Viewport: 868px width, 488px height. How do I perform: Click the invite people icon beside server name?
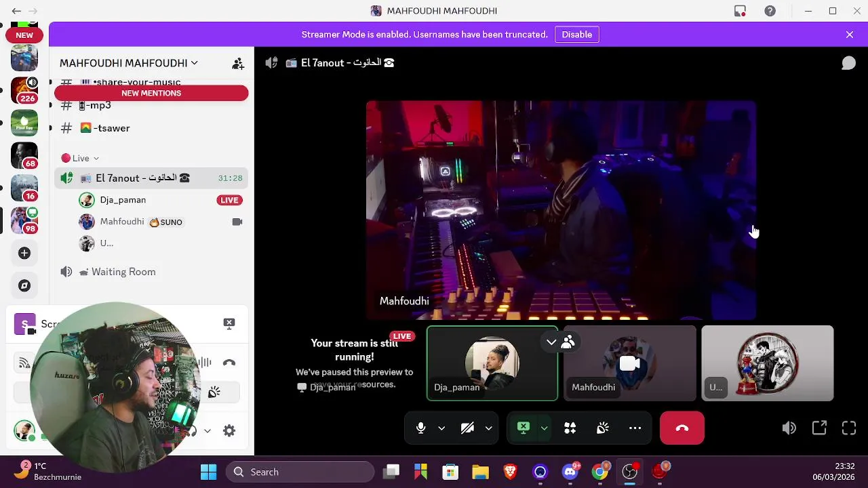pyautogui.click(x=238, y=64)
